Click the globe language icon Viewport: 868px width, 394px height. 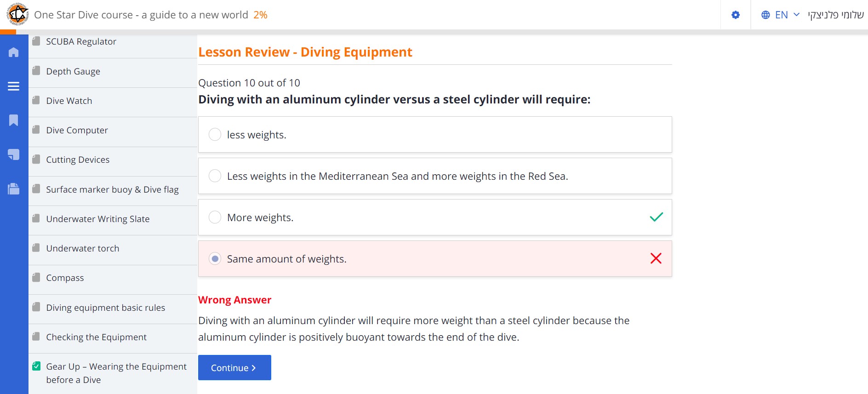pyautogui.click(x=765, y=15)
